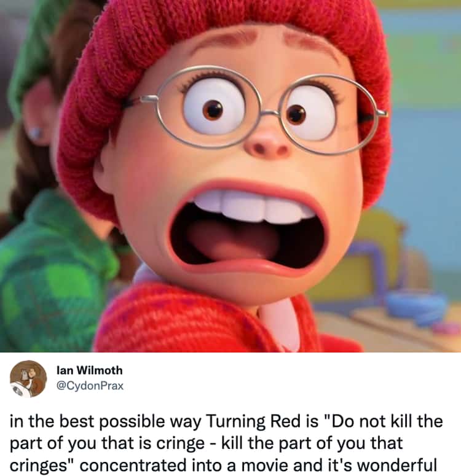Open the @CydonPrax handle link

pyautogui.click(x=90, y=386)
